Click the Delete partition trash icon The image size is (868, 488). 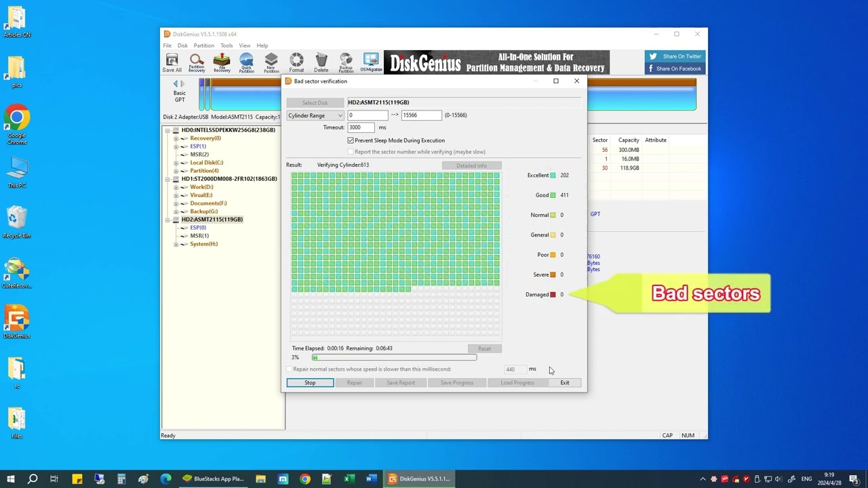point(321,63)
